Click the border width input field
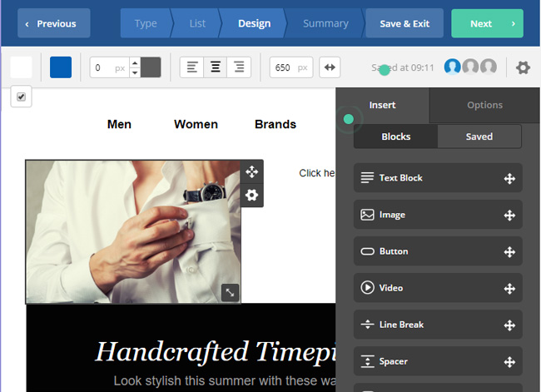 coord(110,67)
